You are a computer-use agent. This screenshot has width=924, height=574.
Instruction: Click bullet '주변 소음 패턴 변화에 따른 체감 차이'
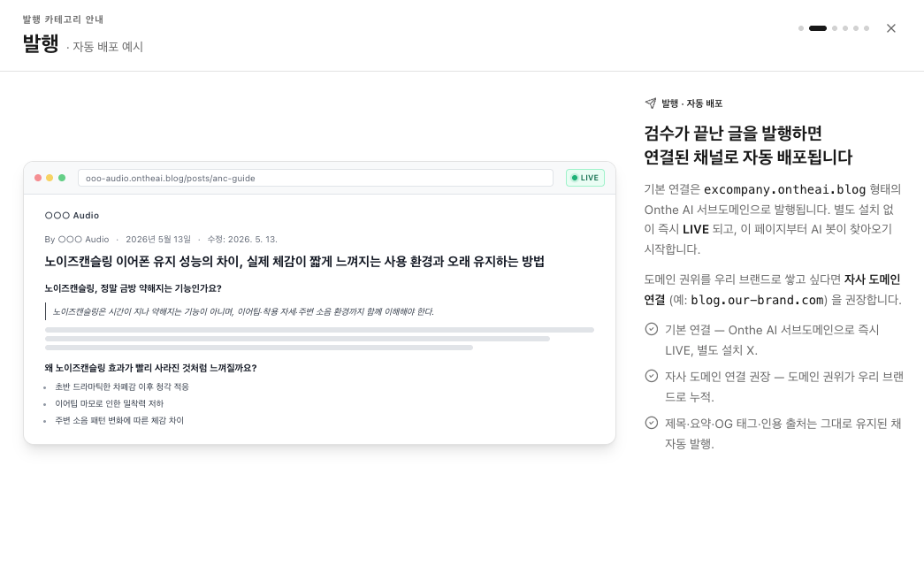[x=119, y=420]
